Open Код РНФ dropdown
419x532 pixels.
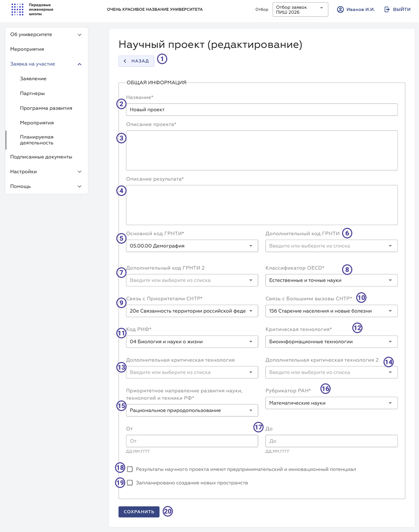192,342
